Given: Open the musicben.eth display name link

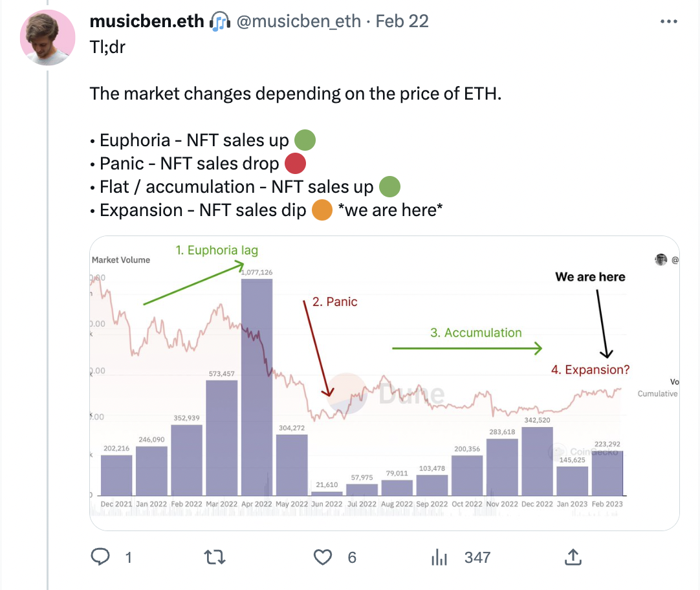Looking at the screenshot, I should (x=147, y=21).
